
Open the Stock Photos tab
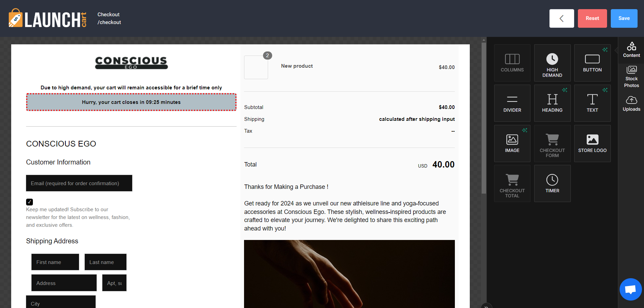(631, 77)
